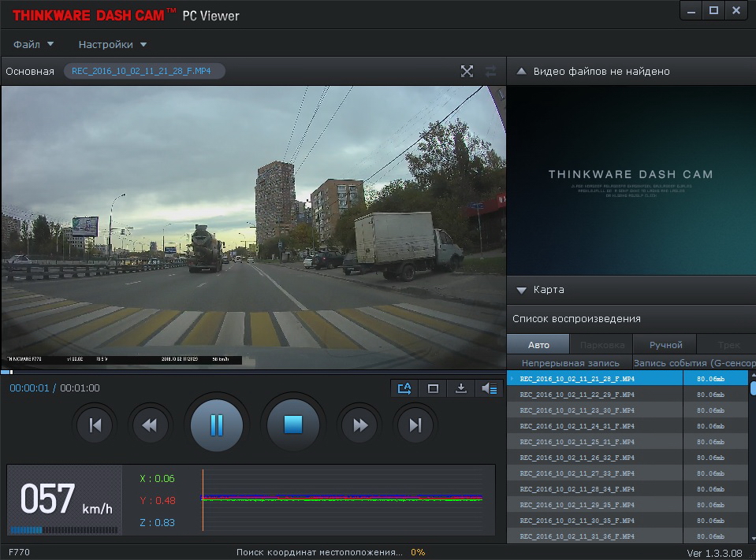The image size is (756, 560).
Task: Click the main dashcam video frame
Action: click(x=254, y=228)
